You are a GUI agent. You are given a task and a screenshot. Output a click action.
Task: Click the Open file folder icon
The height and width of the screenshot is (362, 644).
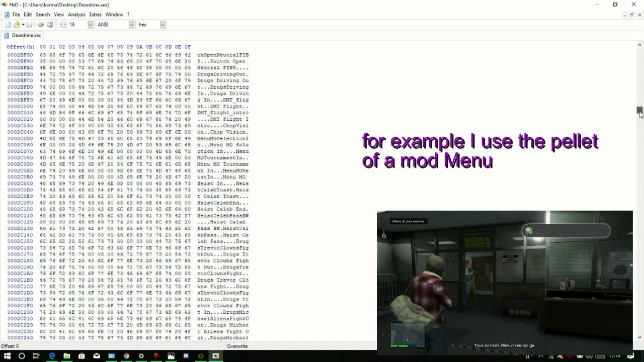coord(17,25)
